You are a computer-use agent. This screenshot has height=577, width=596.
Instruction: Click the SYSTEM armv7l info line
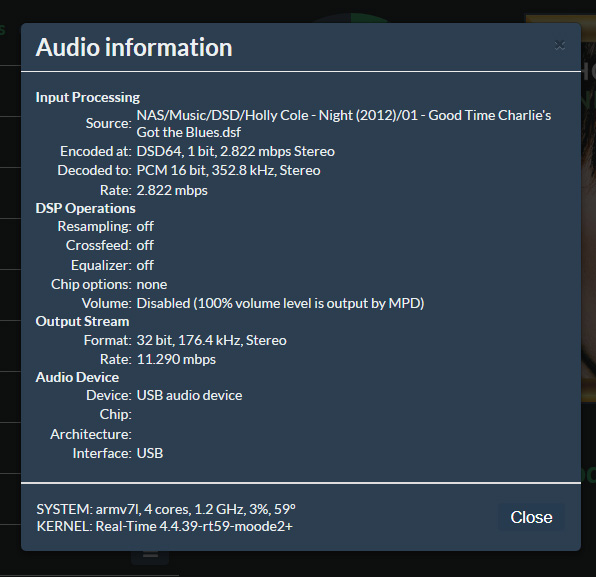166,509
